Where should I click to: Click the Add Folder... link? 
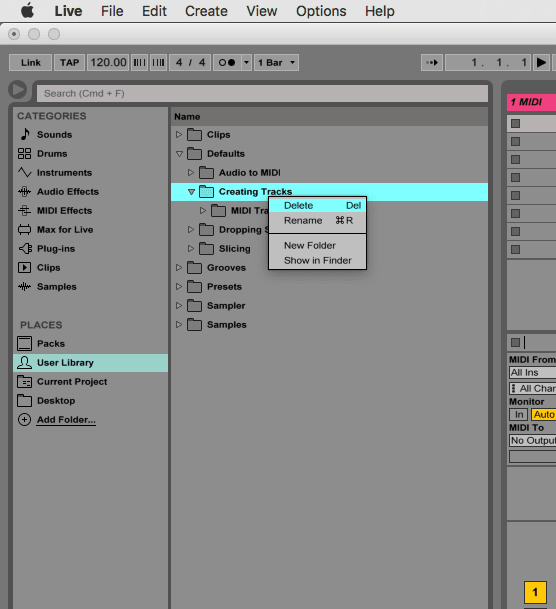point(66,420)
